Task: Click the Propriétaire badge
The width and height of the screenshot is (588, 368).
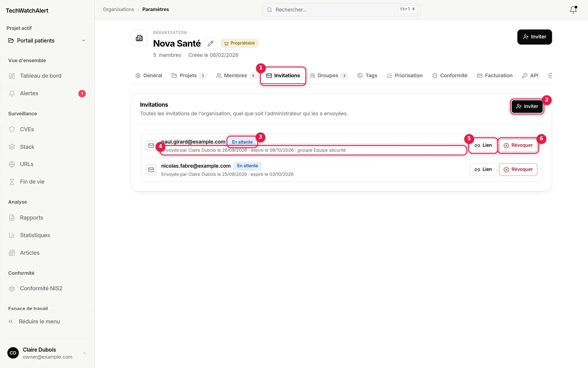Action: [239, 43]
